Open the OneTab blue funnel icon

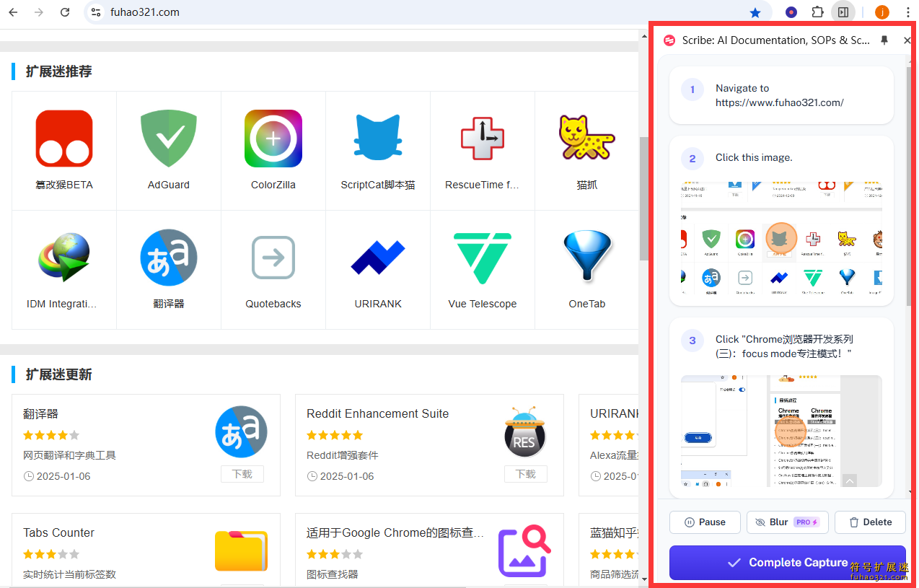pyautogui.click(x=587, y=257)
